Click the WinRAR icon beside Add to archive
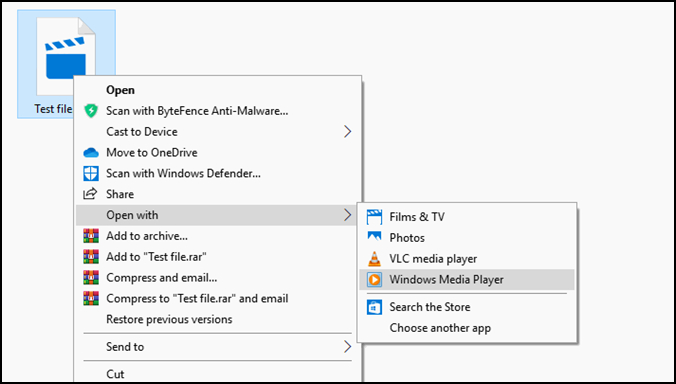The image size is (676, 384). (91, 236)
